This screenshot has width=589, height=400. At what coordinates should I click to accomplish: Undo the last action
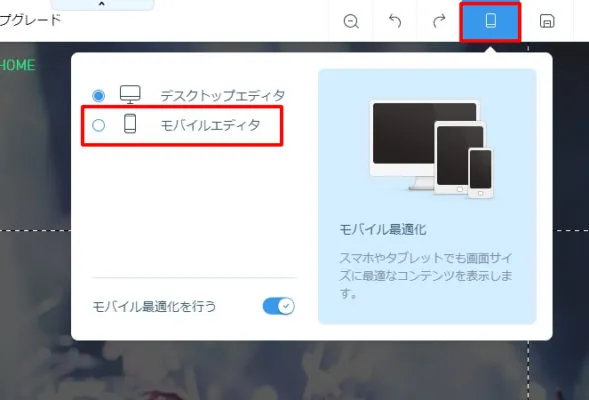[395, 21]
